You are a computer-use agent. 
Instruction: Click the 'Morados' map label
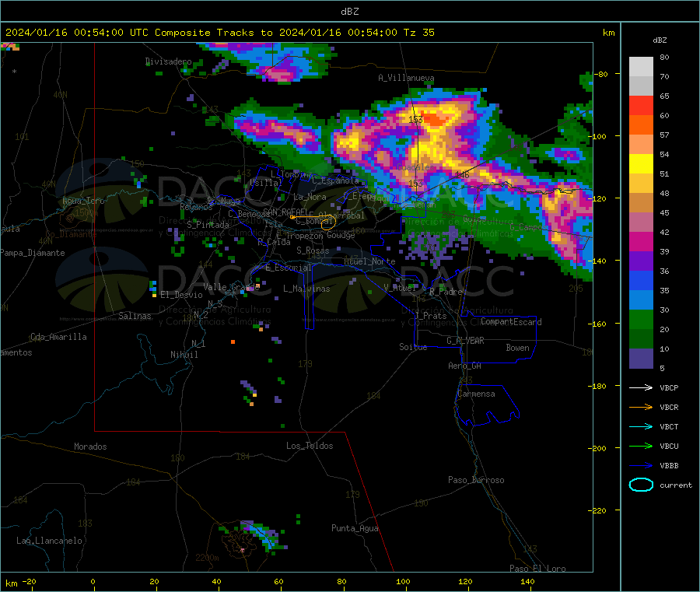(x=90, y=447)
